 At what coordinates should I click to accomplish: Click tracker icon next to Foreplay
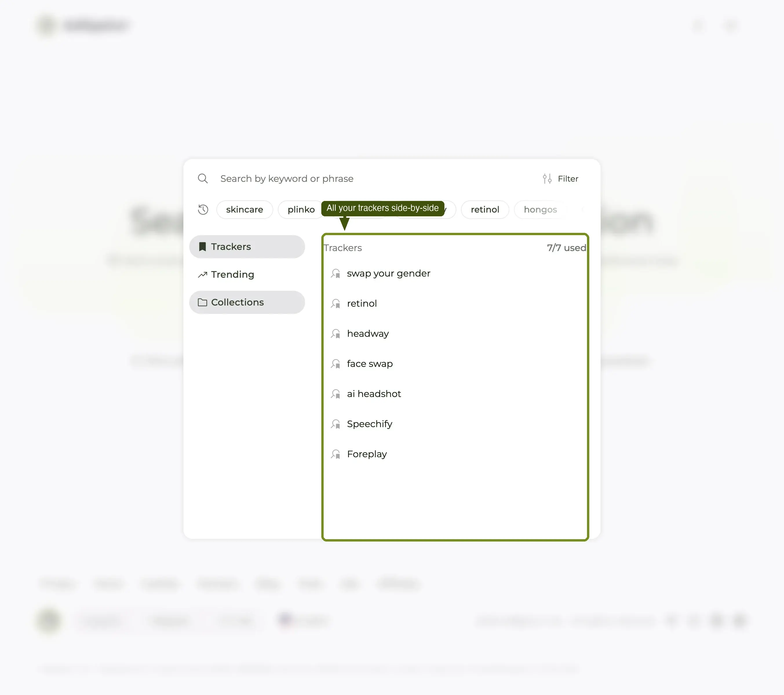pyautogui.click(x=336, y=454)
